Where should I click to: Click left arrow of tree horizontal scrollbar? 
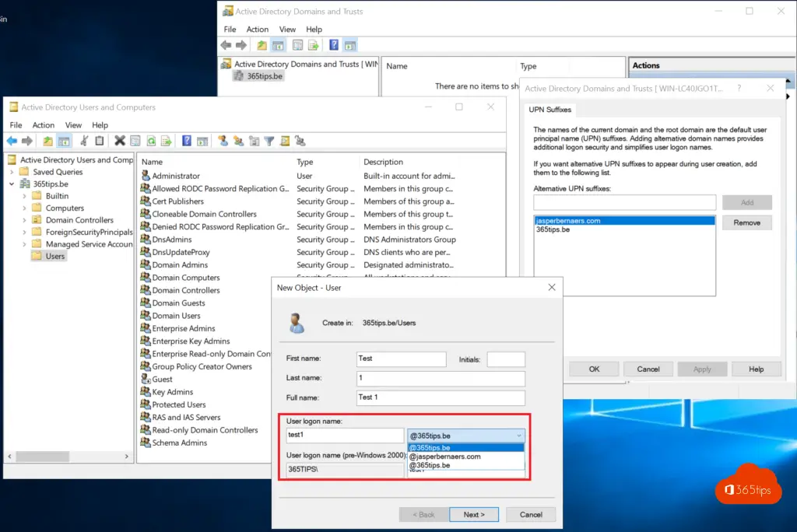(9, 457)
